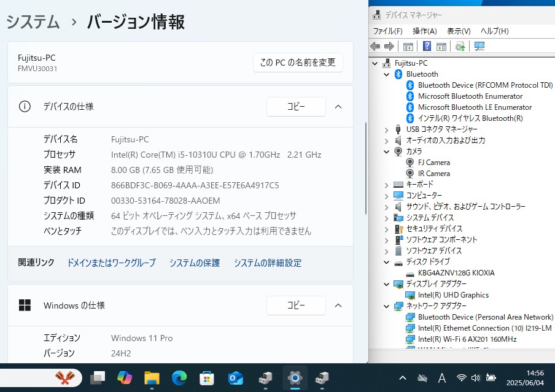Open Microsoft Store from the taskbar
Image resolution: width=555 pixels, height=392 pixels.
pyautogui.click(x=207, y=379)
